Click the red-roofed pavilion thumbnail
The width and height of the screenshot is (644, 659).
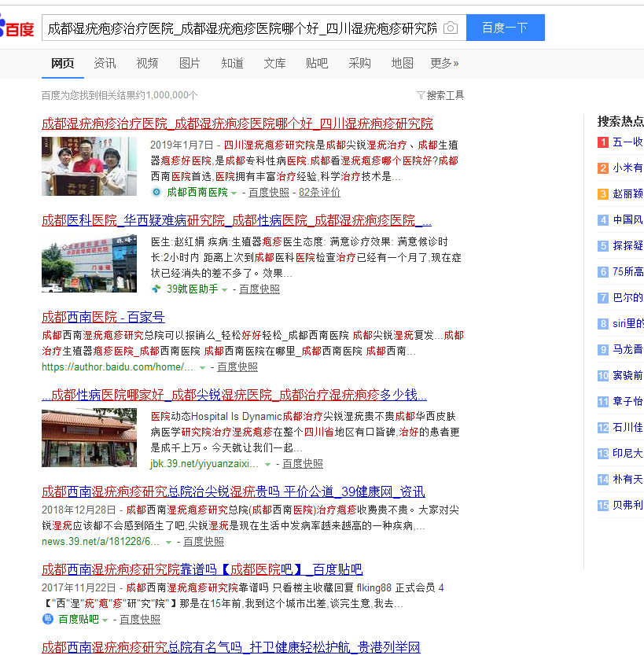pos(89,437)
